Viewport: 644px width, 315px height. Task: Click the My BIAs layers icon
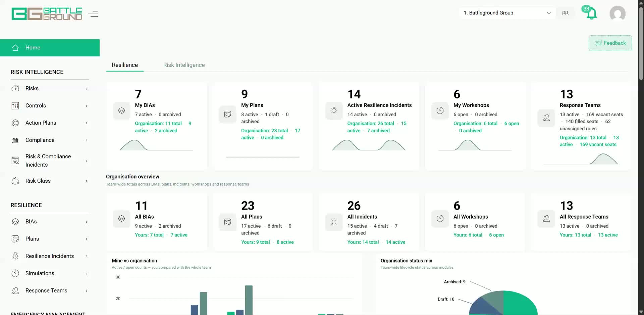[121, 110]
